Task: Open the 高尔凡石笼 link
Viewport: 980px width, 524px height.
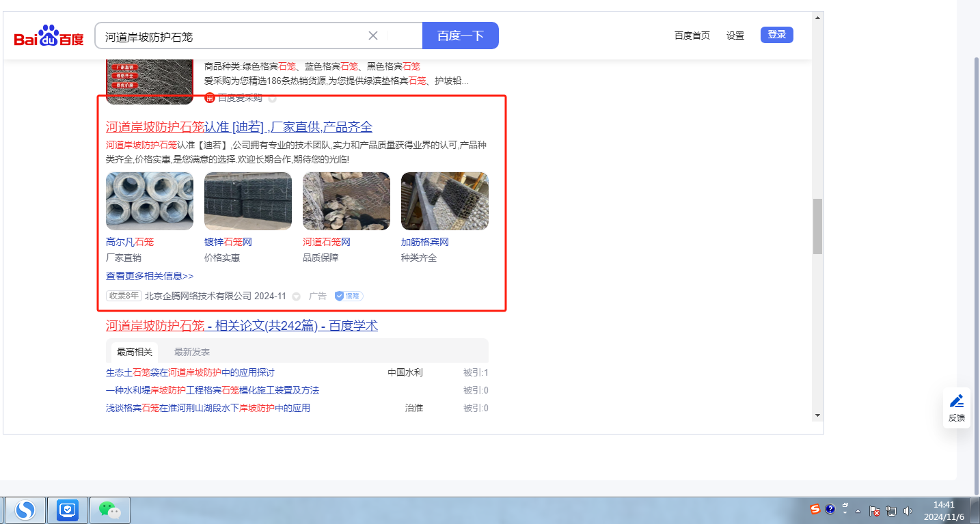Action: point(130,242)
